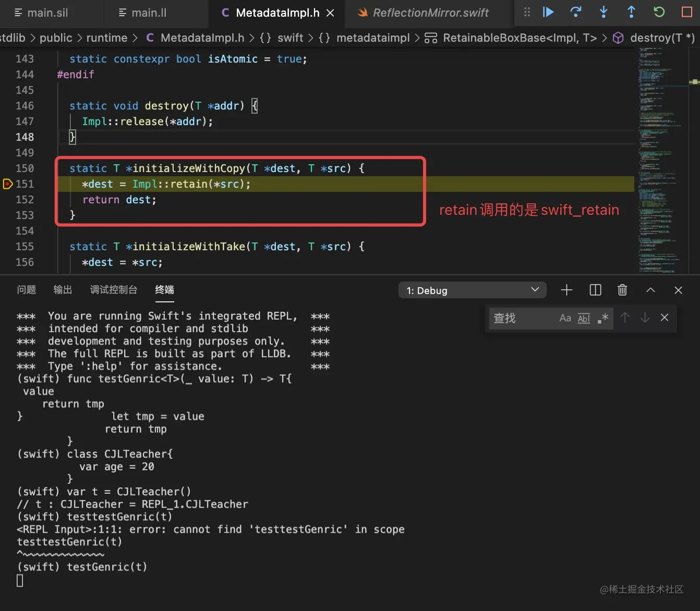Restart the debug session

[x=659, y=12]
